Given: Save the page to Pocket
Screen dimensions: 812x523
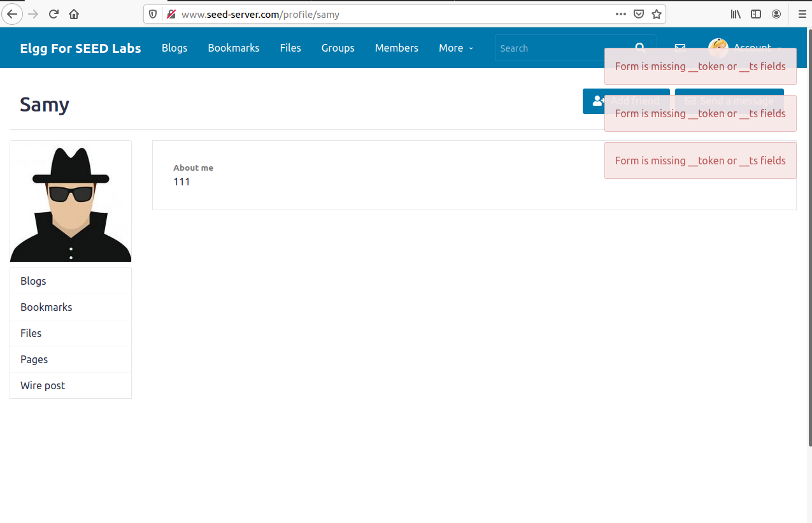Looking at the screenshot, I should (639, 14).
